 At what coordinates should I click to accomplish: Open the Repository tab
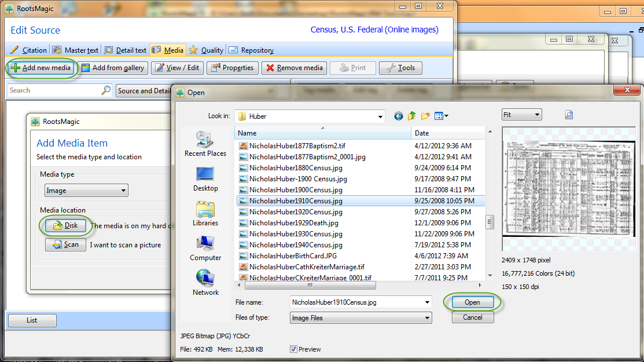251,50
